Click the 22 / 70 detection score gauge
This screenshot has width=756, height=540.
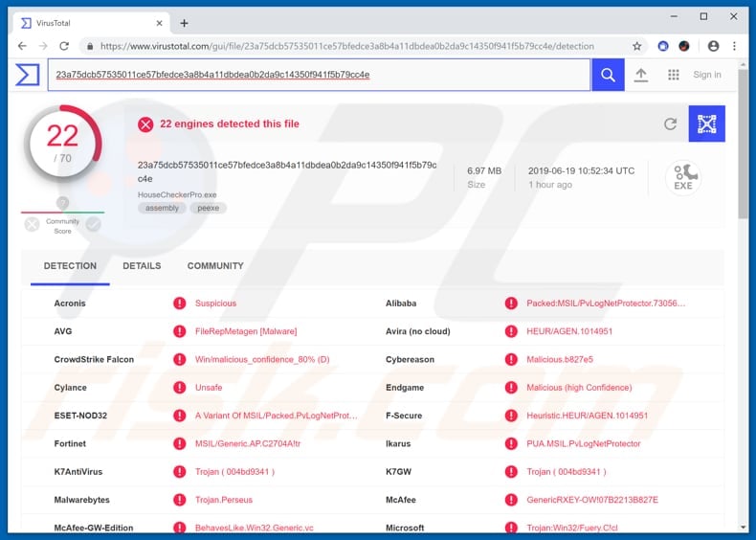click(62, 143)
